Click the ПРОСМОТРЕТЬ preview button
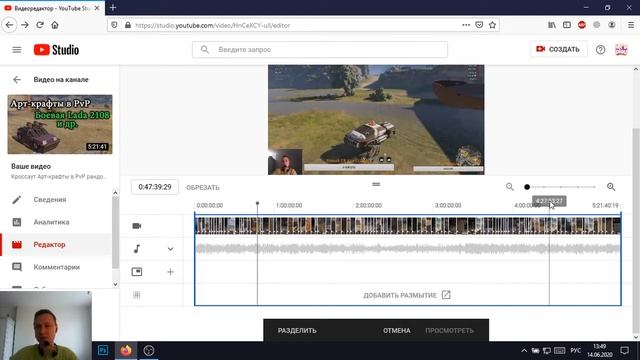Viewport: 640px width, 360px height. tap(449, 331)
